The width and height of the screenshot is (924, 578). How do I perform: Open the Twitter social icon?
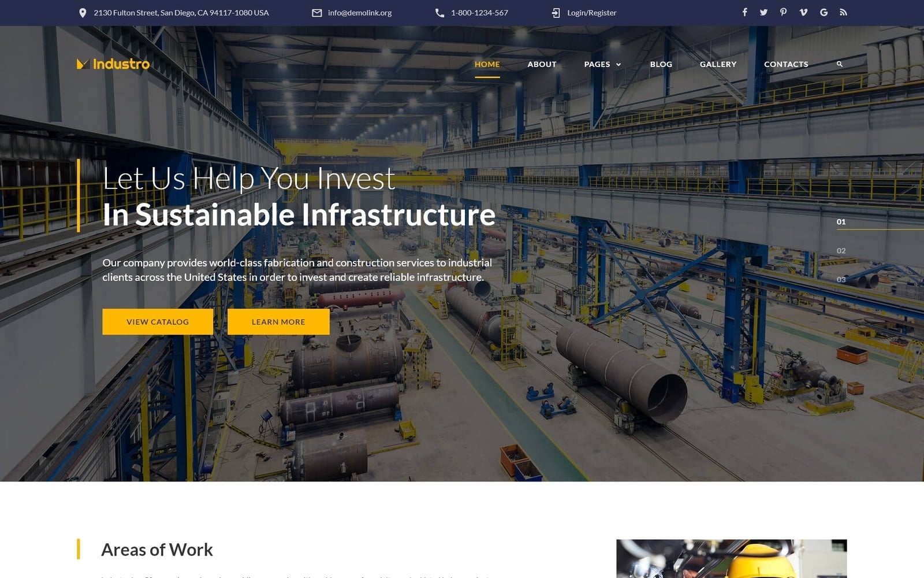763,12
